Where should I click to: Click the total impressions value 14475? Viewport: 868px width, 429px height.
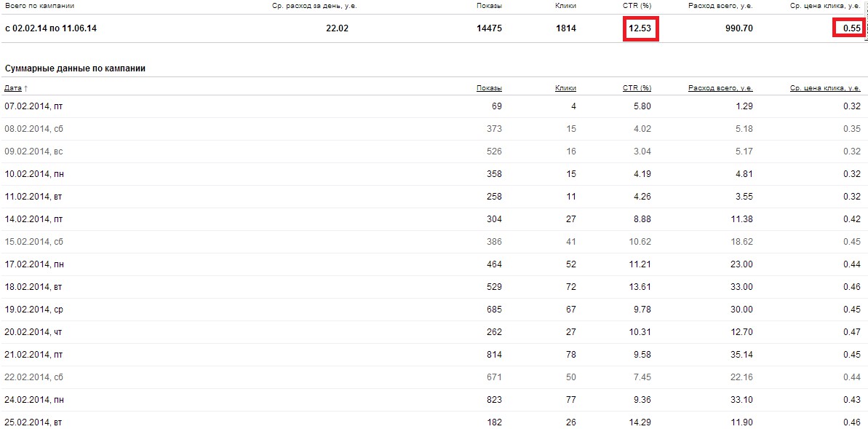coord(488,28)
